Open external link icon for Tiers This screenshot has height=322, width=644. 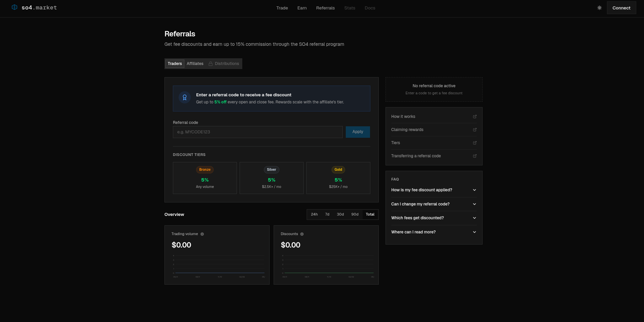[475, 143]
